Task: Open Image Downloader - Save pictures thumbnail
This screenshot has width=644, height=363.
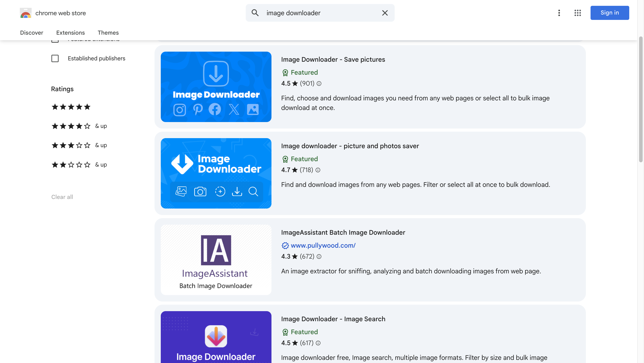Action: (216, 87)
